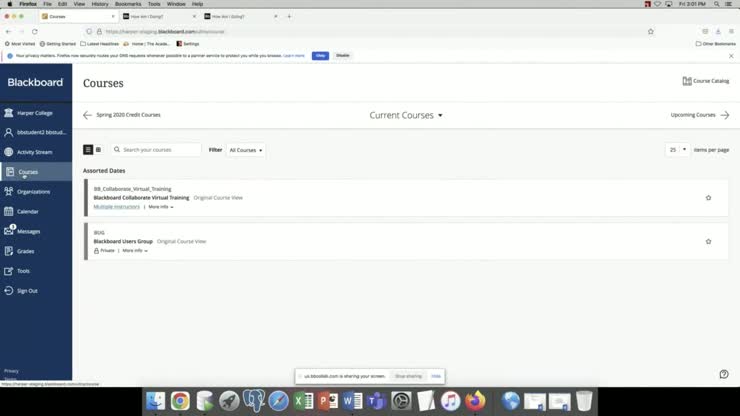Viewport: 740px width, 416px height.
Task: Open Harper College institution page icon
Action: pos(8,113)
